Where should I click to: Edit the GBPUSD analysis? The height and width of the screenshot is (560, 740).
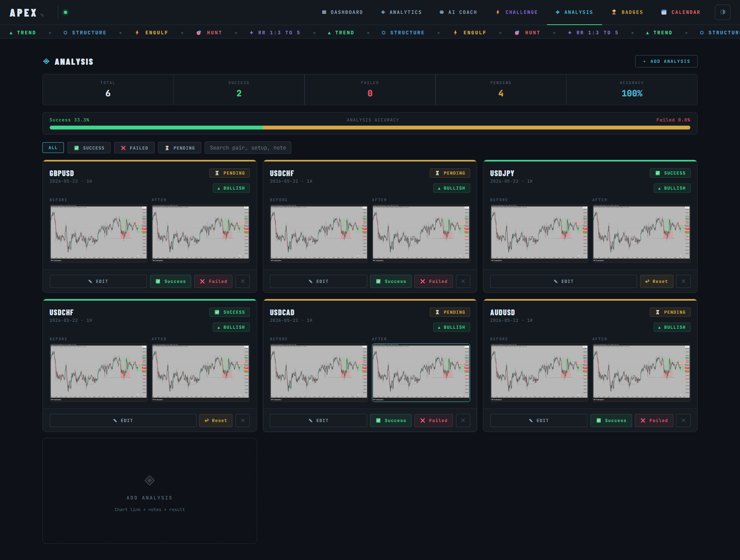[x=98, y=281]
